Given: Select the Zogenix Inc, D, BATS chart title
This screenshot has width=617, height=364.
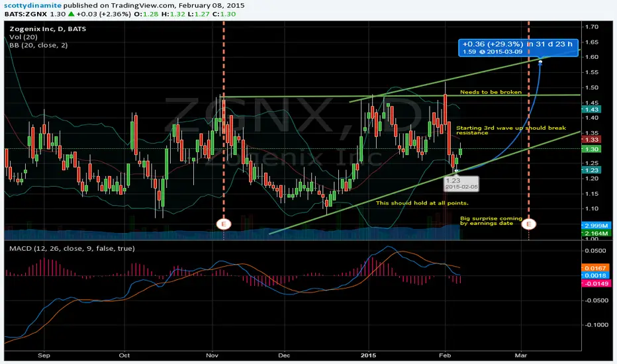Looking at the screenshot, I should pyautogui.click(x=48, y=28).
